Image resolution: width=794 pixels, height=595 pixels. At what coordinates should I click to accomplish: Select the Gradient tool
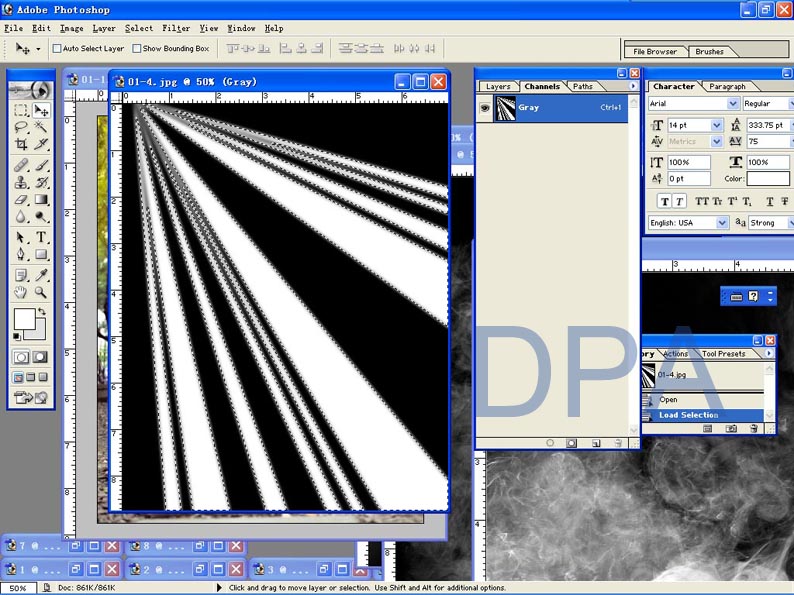[41, 200]
